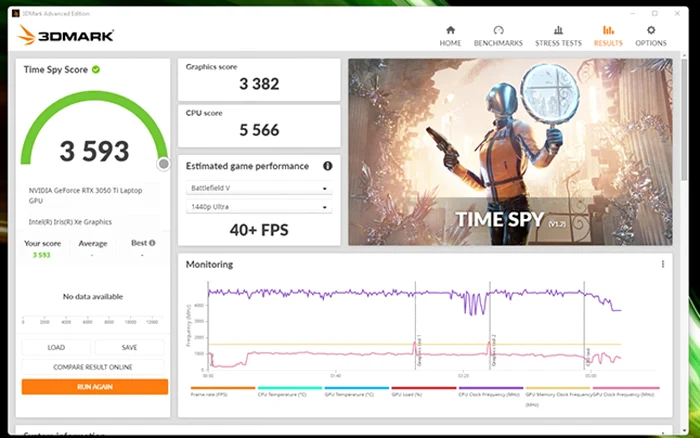Open the Stress Tests chart icon
The width and height of the screenshot is (700, 438).
coord(558,30)
